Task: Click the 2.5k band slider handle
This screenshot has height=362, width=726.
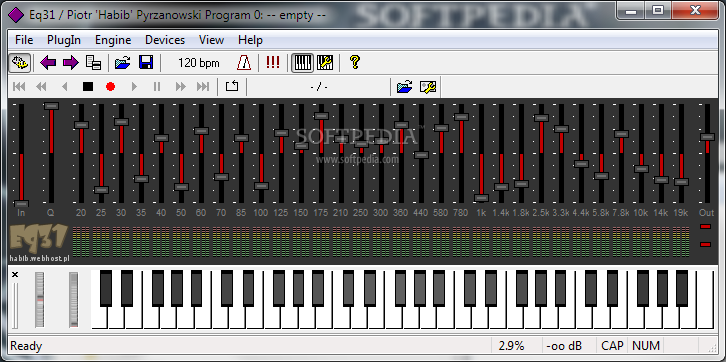Action: point(541,118)
